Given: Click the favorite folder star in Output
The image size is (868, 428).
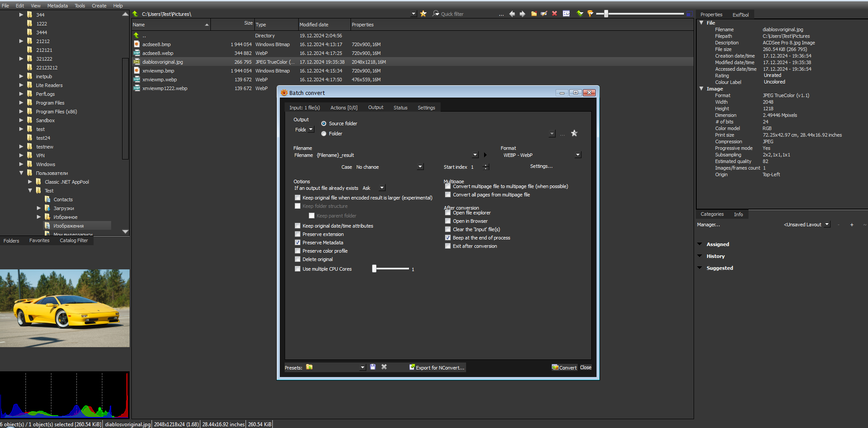Looking at the screenshot, I should click(x=574, y=133).
